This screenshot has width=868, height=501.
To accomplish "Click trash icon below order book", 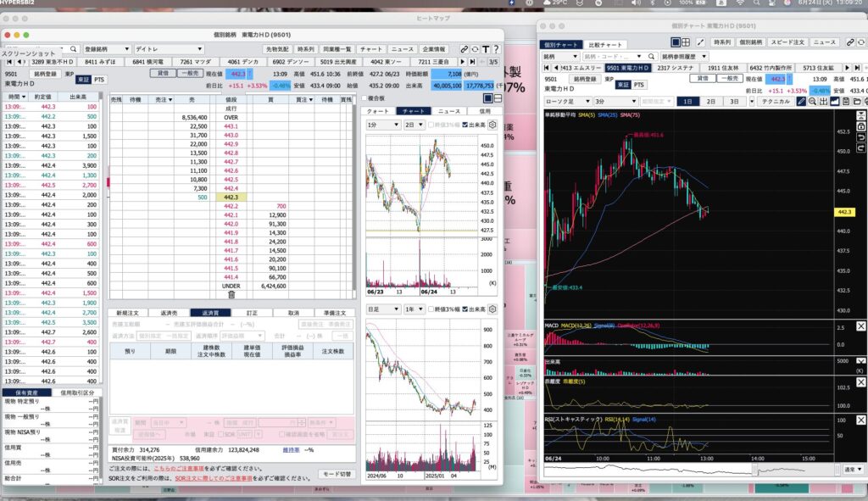I will [231, 294].
